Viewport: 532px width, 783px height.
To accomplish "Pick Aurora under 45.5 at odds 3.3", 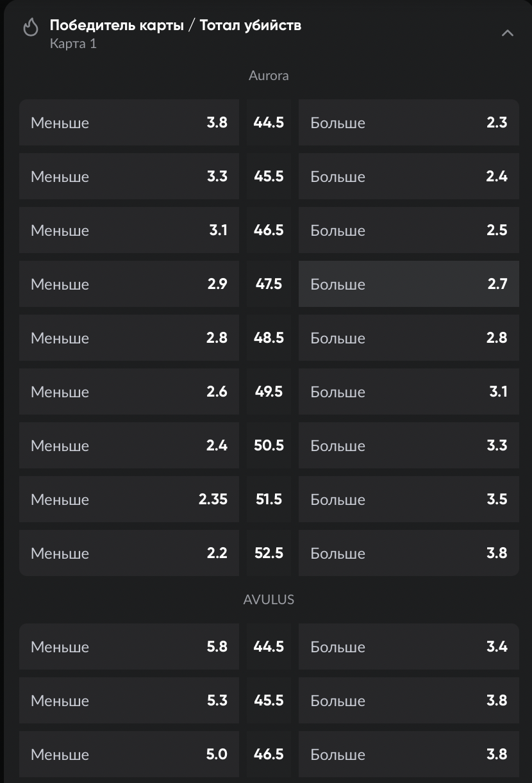I will [x=129, y=176].
